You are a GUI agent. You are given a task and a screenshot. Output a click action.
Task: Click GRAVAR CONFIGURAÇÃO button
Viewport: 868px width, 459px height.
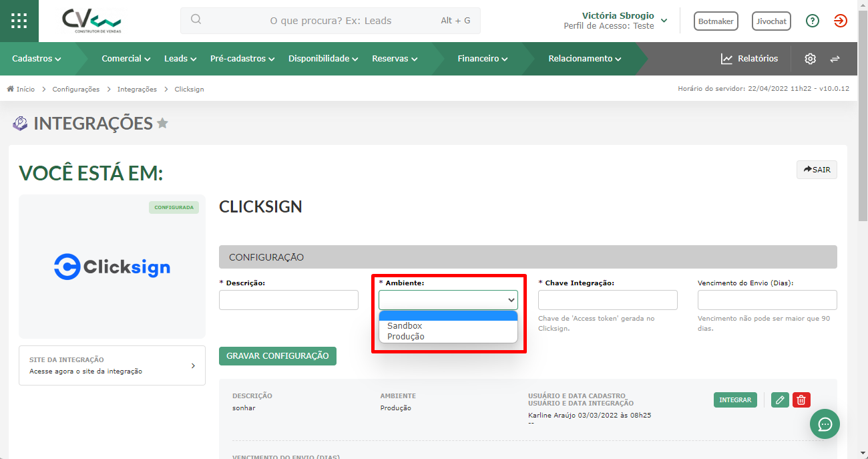pyautogui.click(x=278, y=356)
